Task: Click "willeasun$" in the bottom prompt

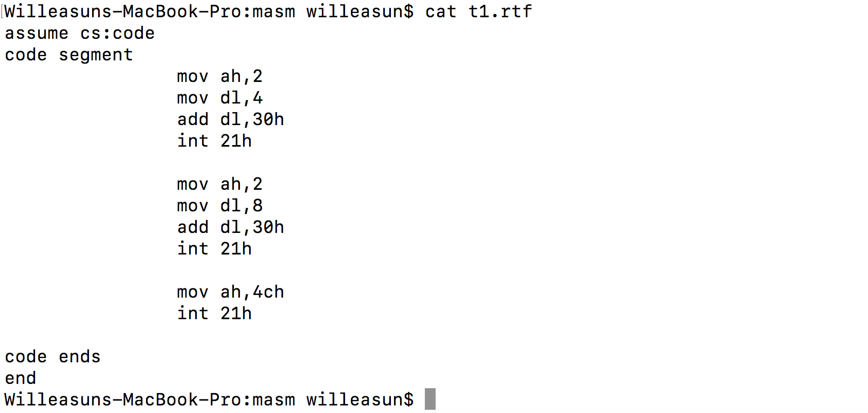Action: [360, 400]
